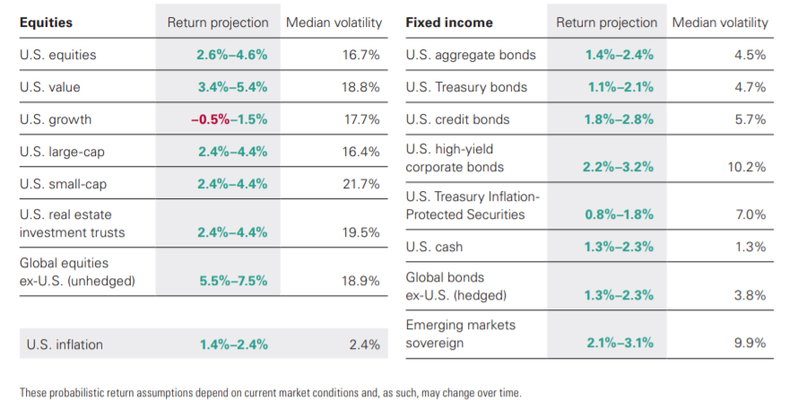Click U.S. inflation median volatility 2.4%
The height and width of the screenshot is (400, 789).
coord(364,345)
